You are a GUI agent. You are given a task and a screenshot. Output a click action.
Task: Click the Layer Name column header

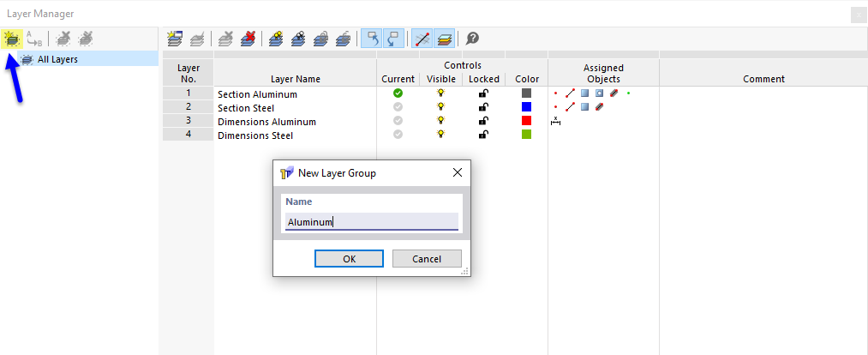295,79
